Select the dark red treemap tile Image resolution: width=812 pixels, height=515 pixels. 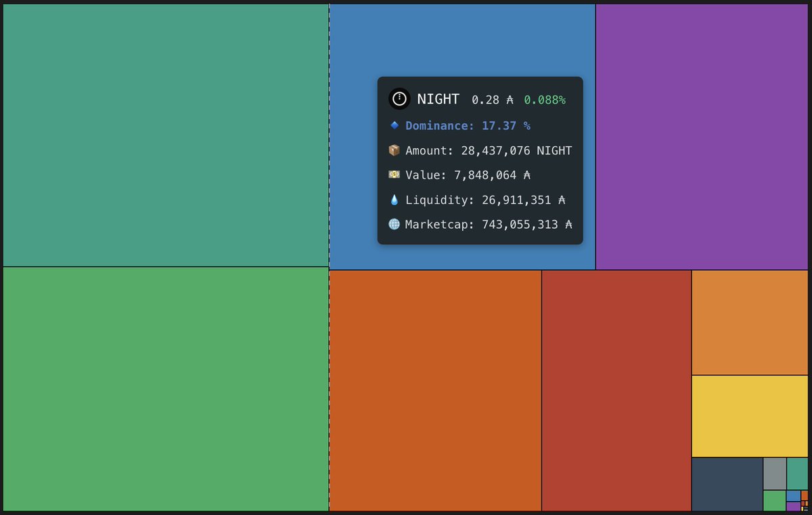pyautogui.click(x=616, y=390)
